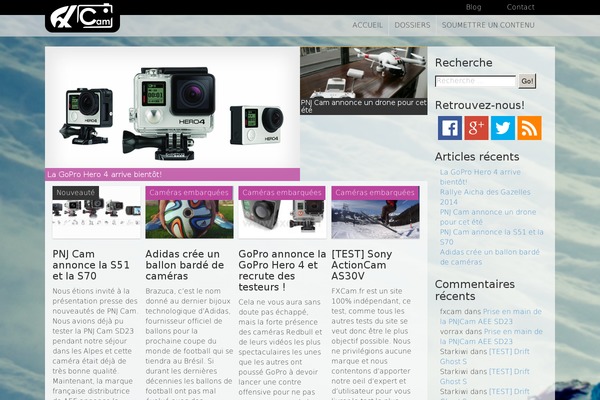Screen dimensions: 600x400
Task: Open recent article 'Rallye Aicha des Gazelles 2014'
Action: pos(485,197)
